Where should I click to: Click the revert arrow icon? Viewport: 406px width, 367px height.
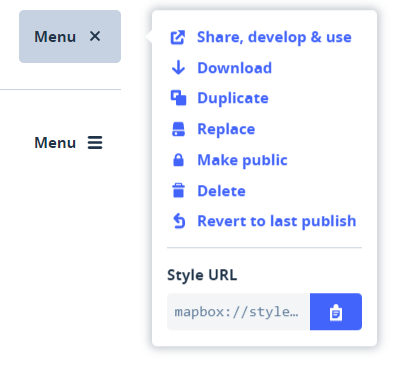coord(179,221)
